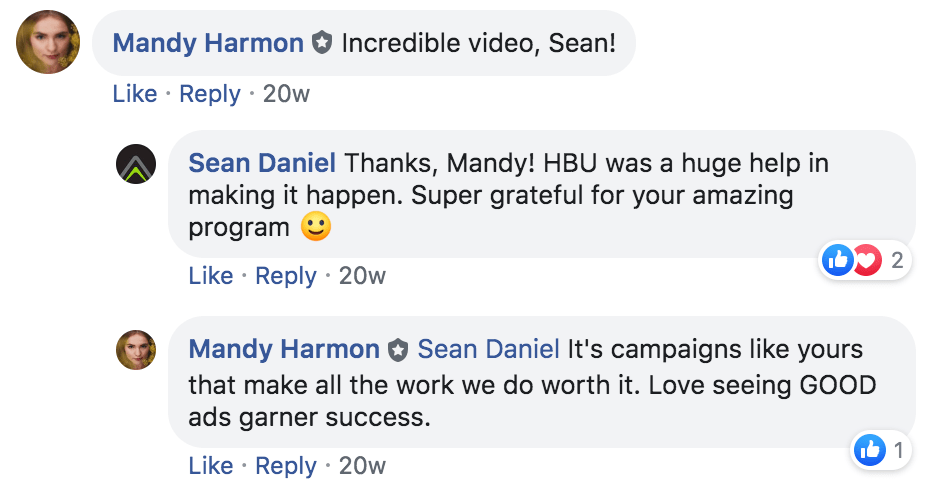
Task: Click Mandy Harmon's large profile picture
Action: pyautogui.click(x=48, y=42)
